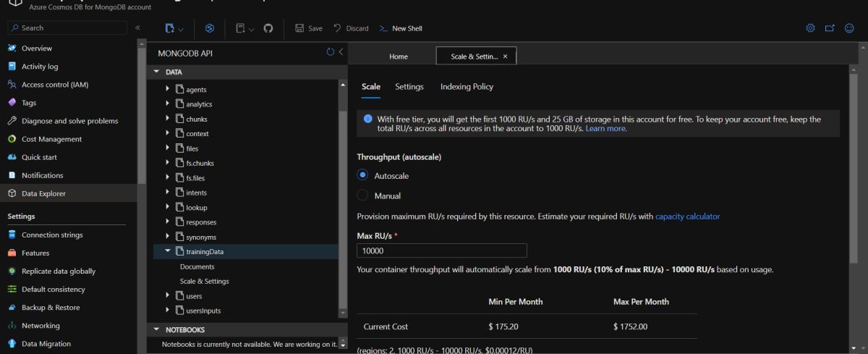
Task: Close the Scale & Settings tab
Action: 505,56
